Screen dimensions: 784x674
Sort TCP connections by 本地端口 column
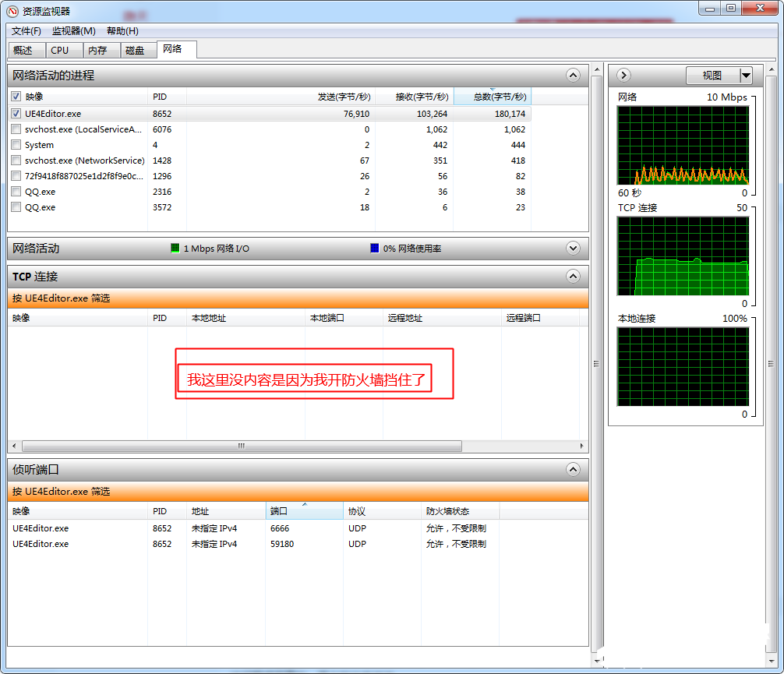coord(344,318)
